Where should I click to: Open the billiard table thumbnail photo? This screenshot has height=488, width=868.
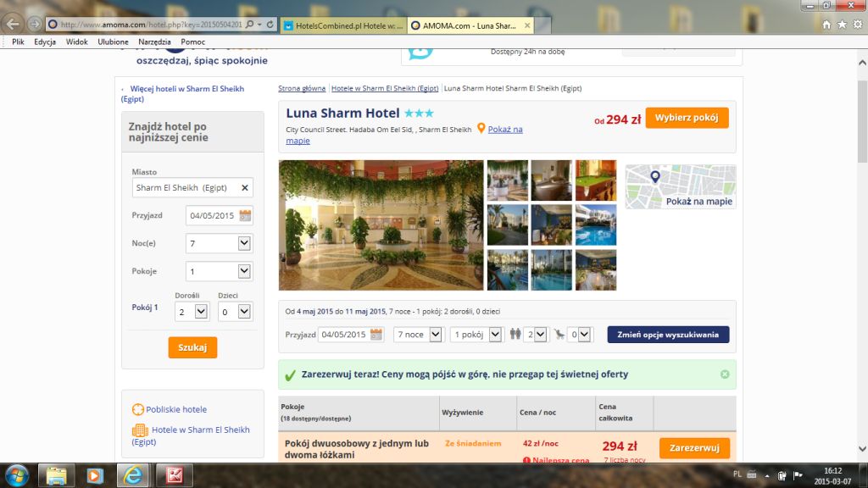[596, 180]
